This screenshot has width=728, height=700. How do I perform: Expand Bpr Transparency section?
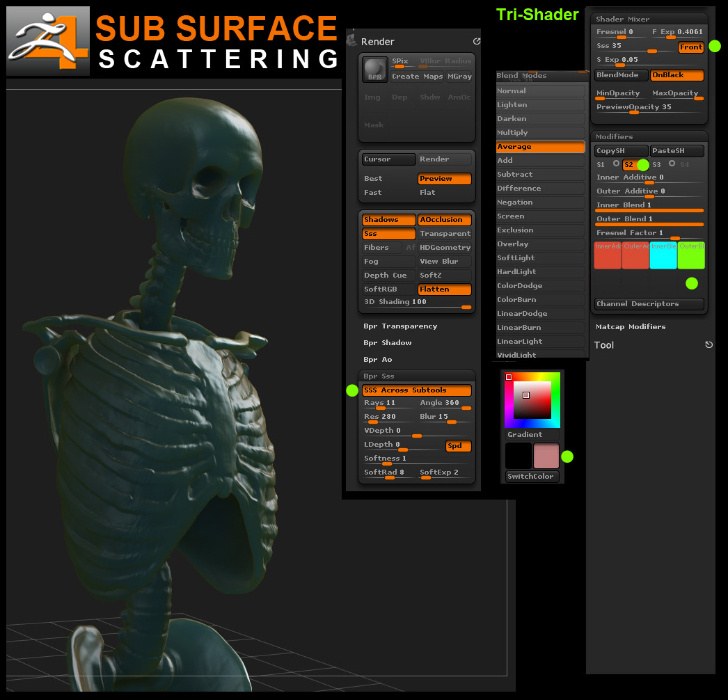[x=400, y=326]
